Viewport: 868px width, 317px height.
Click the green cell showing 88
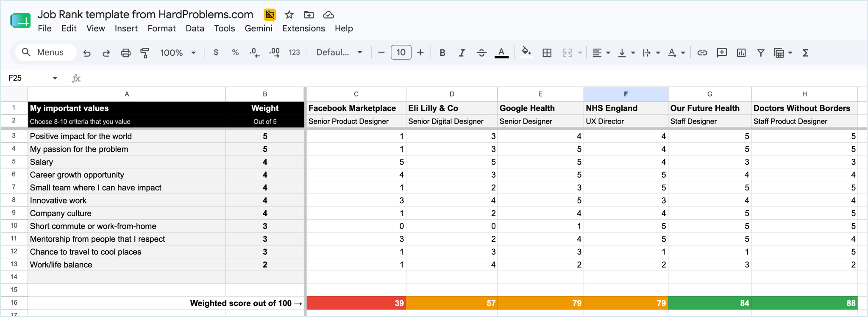pyautogui.click(x=804, y=303)
